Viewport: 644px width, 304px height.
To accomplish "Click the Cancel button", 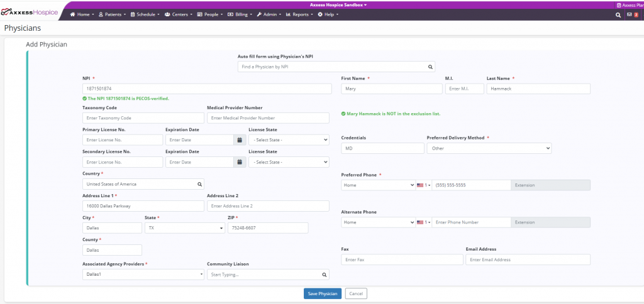I will click(x=356, y=293).
